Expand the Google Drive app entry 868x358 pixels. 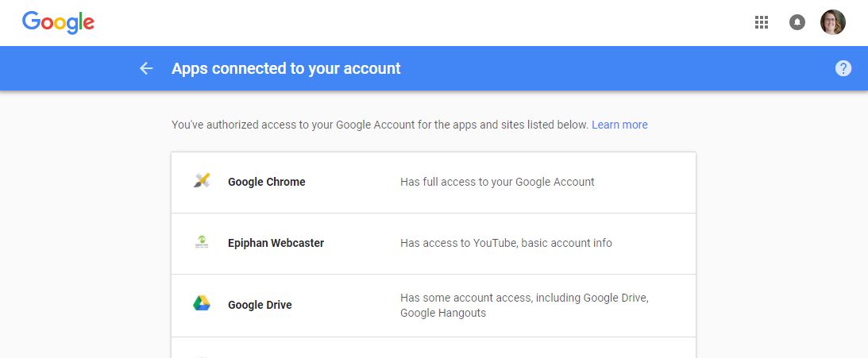(x=434, y=306)
